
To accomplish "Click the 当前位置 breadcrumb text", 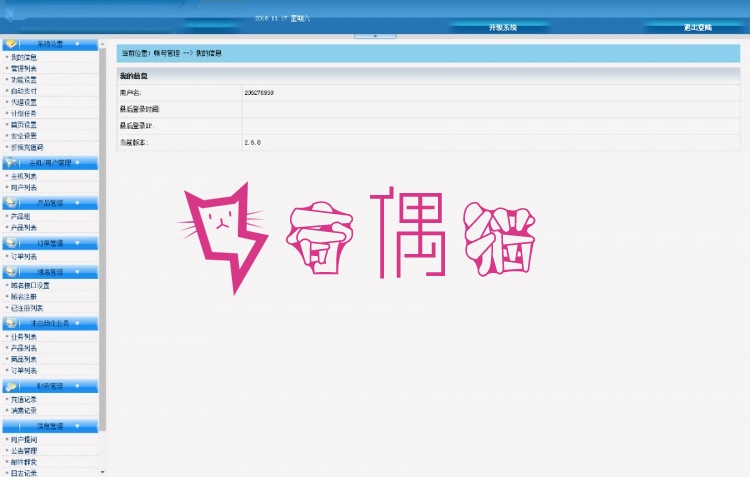I will tap(172, 53).
